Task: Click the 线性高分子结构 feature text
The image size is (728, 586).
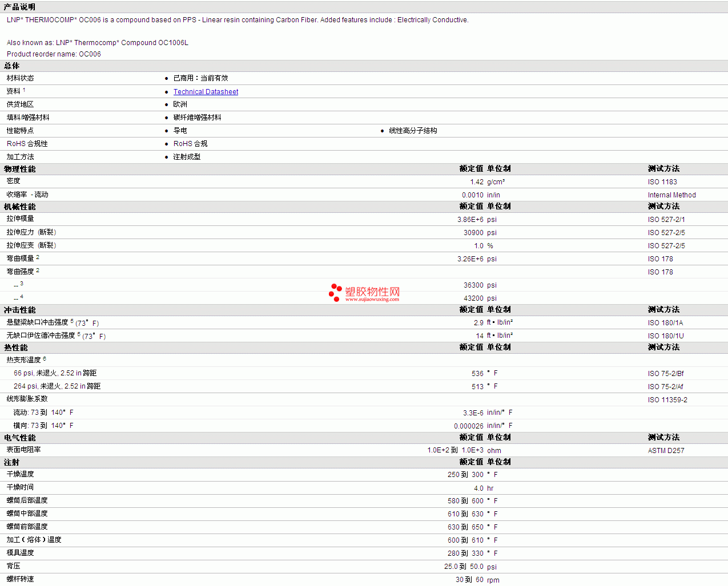Action: point(413,131)
